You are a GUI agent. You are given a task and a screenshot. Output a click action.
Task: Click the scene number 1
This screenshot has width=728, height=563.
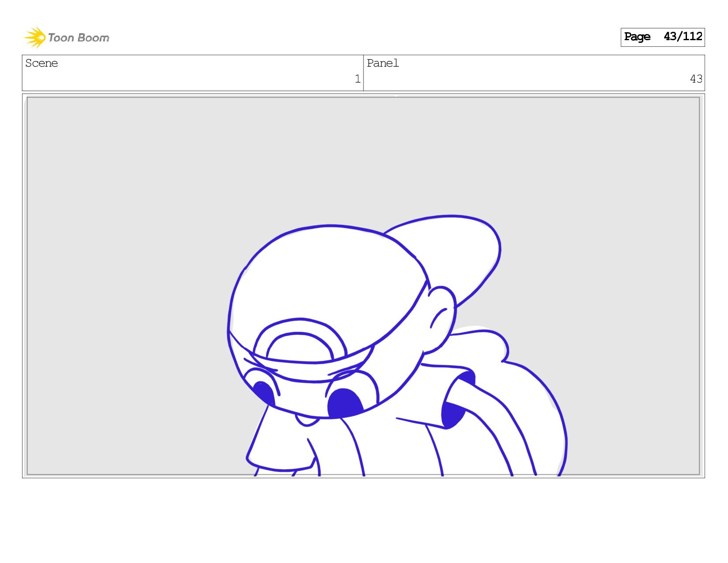pos(357,79)
